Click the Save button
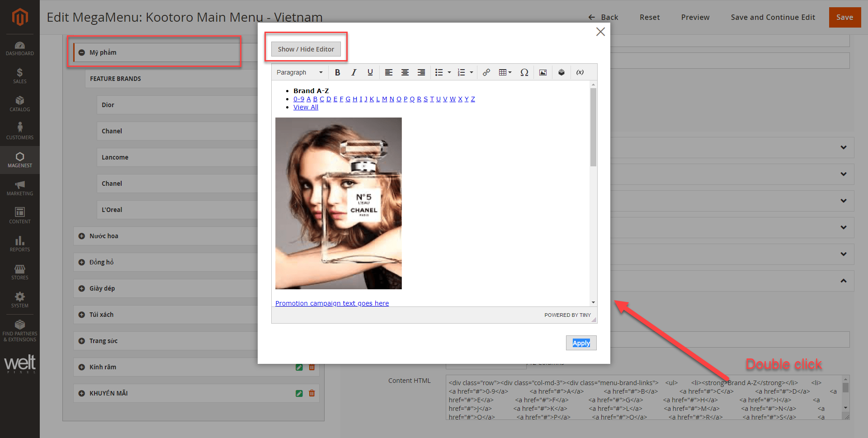The height and width of the screenshot is (438, 868). pos(845,17)
